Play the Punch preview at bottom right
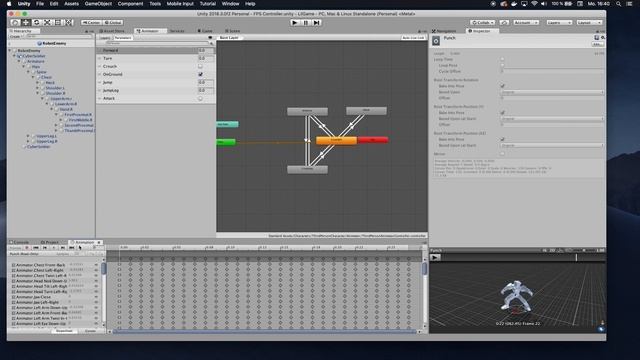640x360 pixels. [x=435, y=258]
